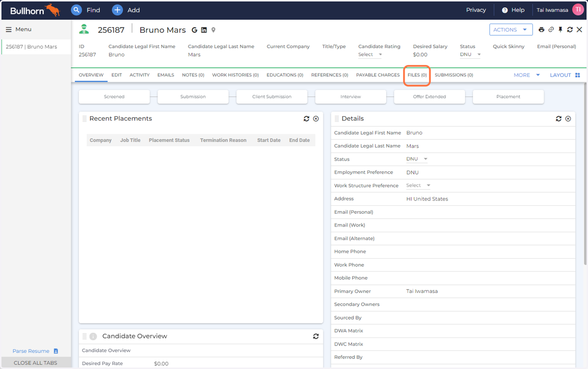Remove the Details card

click(x=568, y=119)
